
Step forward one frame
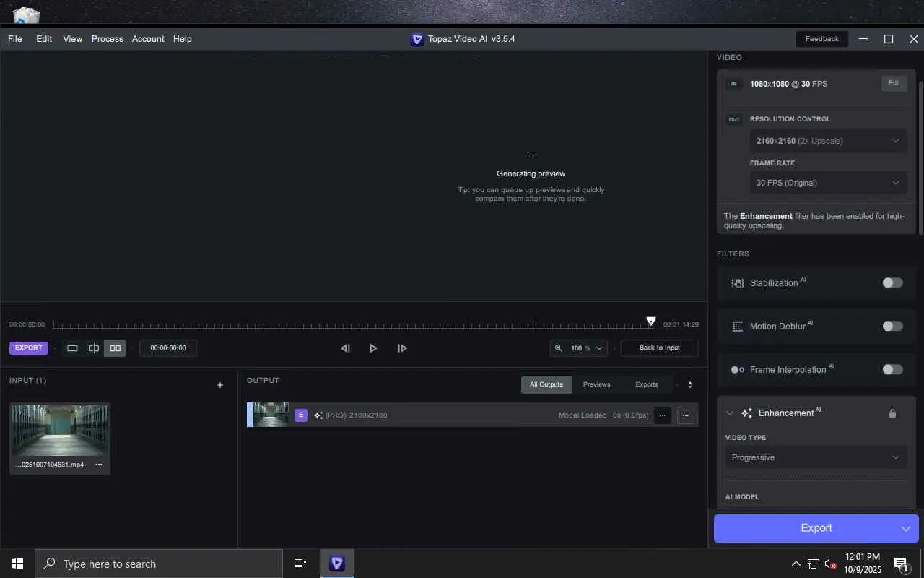point(402,348)
